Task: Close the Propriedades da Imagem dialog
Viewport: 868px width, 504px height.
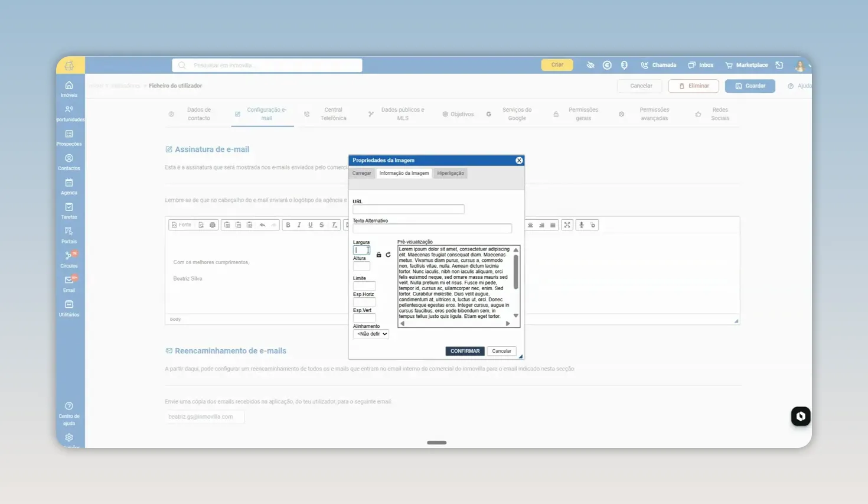Action: click(519, 160)
